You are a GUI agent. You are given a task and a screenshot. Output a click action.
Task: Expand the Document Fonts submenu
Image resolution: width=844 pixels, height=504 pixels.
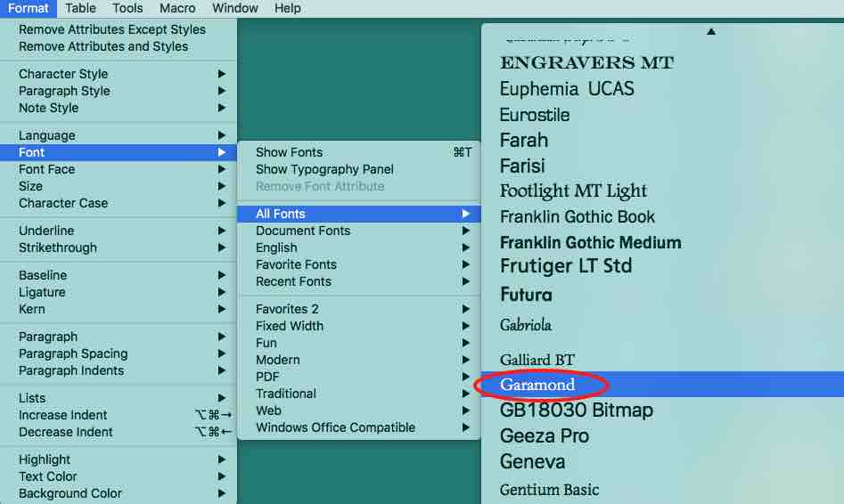click(x=303, y=231)
